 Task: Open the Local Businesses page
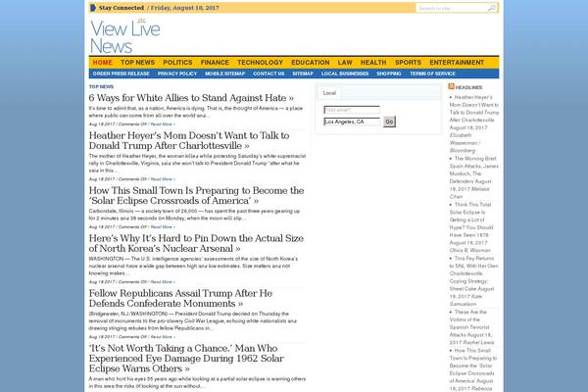(x=345, y=73)
